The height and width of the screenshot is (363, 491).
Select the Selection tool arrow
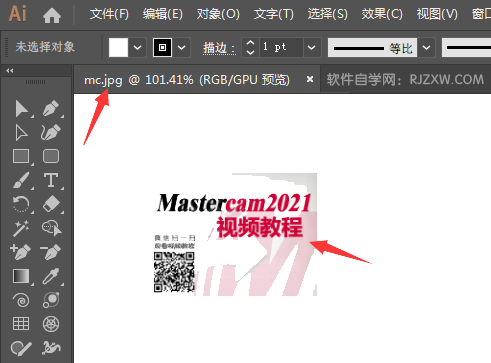point(21,109)
